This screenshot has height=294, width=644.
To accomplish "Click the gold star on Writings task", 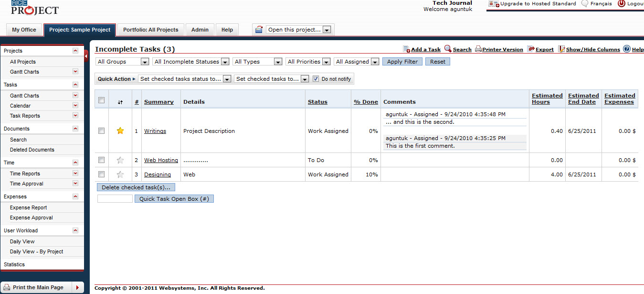I will pos(120,131).
